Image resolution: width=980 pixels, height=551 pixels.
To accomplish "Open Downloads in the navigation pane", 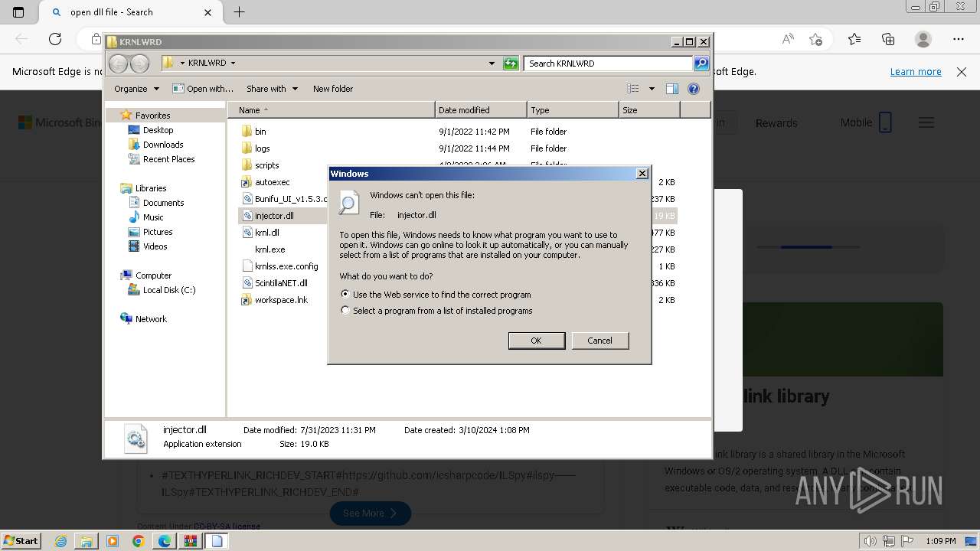I will point(163,145).
